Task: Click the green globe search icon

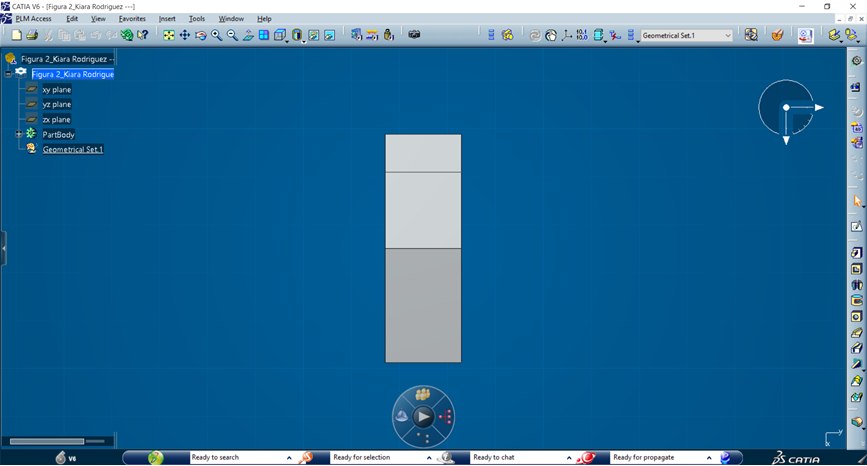Action: [156, 458]
